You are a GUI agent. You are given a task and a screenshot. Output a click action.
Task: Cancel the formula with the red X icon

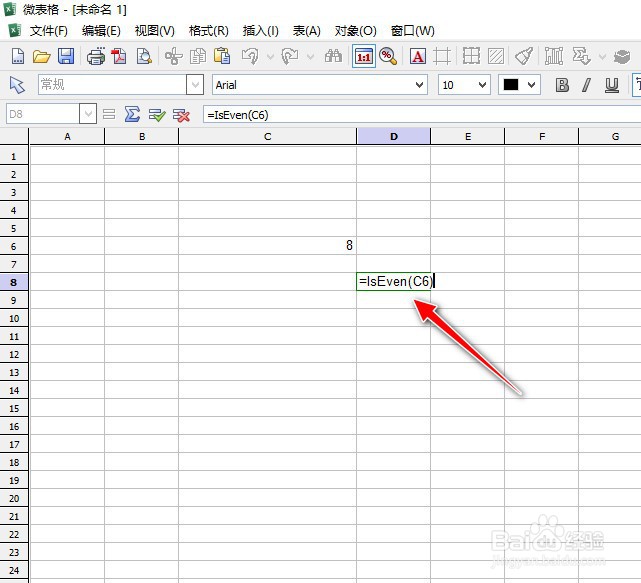click(x=181, y=115)
